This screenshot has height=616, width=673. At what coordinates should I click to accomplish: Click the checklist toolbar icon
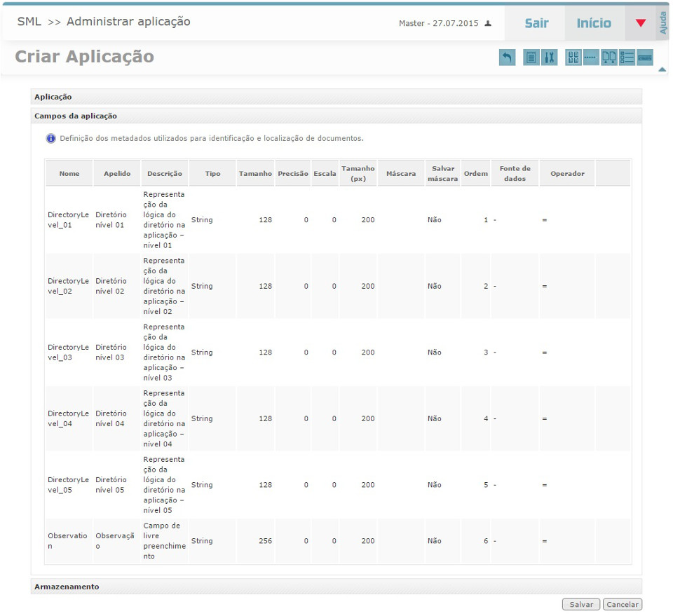tap(627, 57)
